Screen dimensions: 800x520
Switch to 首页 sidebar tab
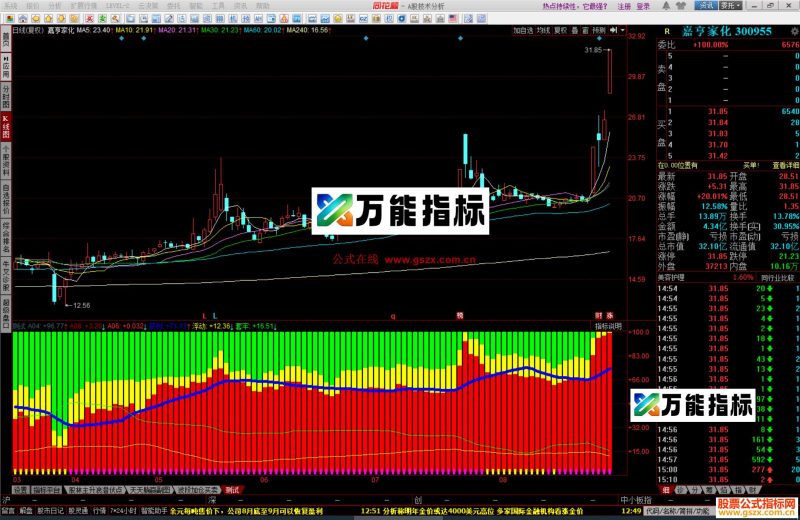pos(6,39)
